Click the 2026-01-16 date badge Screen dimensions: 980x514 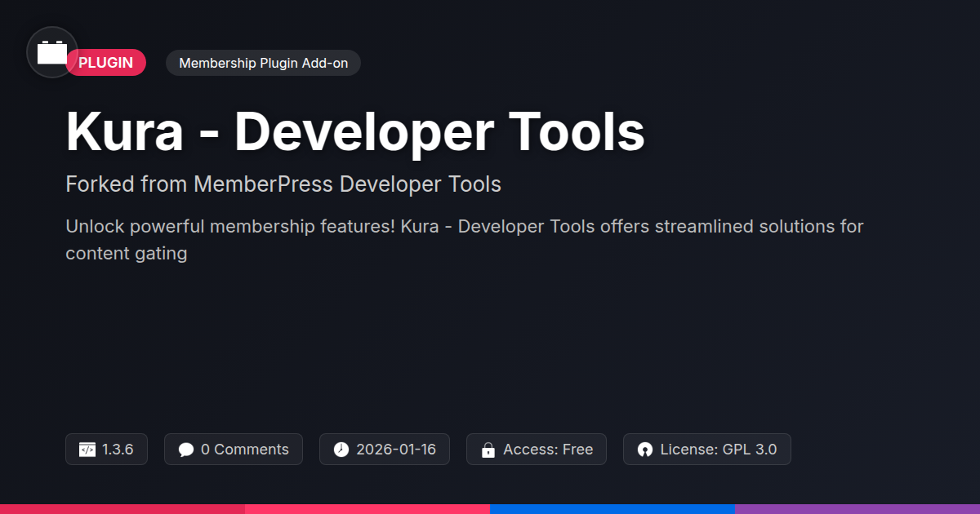(385, 450)
